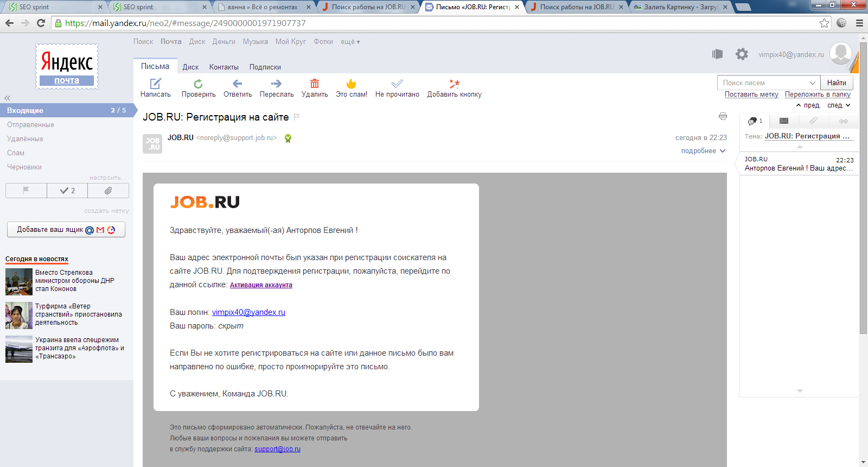Click the envelope icon in the right panel
This screenshot has width=868, height=467.
click(x=784, y=121)
